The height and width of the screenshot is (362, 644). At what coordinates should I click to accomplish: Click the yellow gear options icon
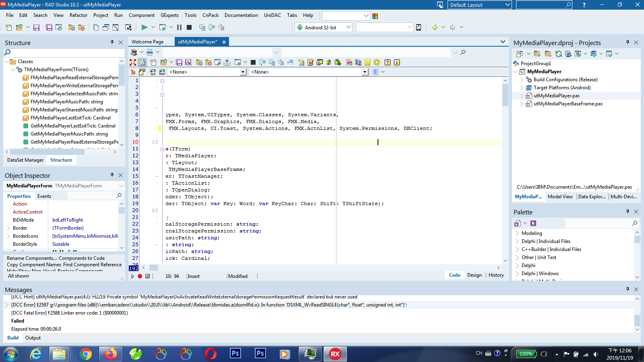click(x=377, y=62)
